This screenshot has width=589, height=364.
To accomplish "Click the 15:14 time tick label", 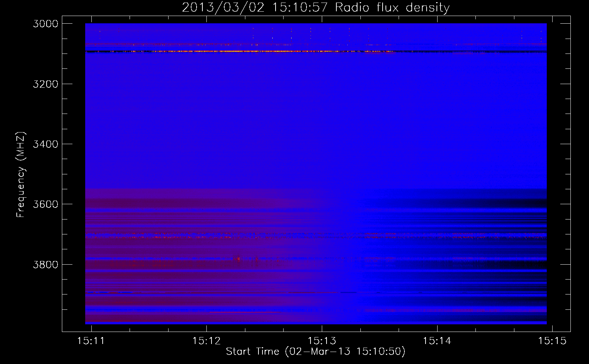I will point(437,341).
